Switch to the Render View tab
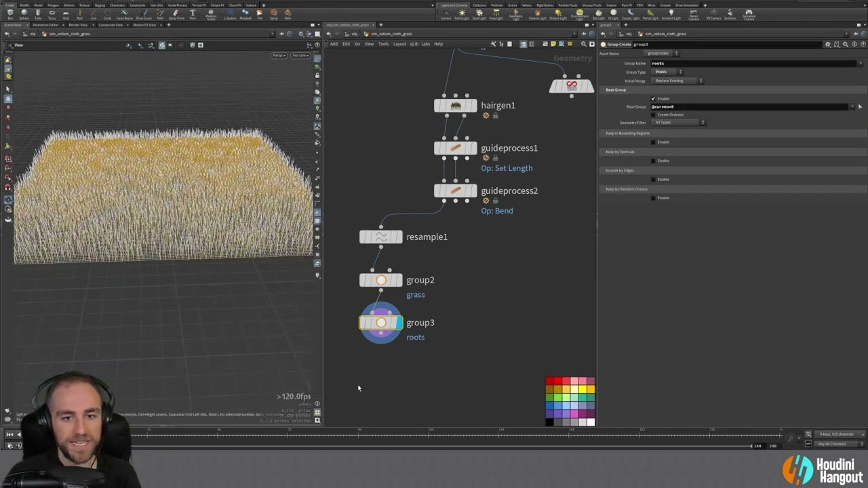Screen dimensions: 868x488 point(78,24)
